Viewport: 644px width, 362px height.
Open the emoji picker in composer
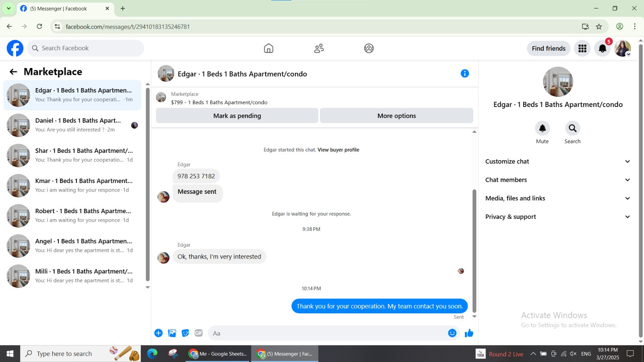(452, 333)
